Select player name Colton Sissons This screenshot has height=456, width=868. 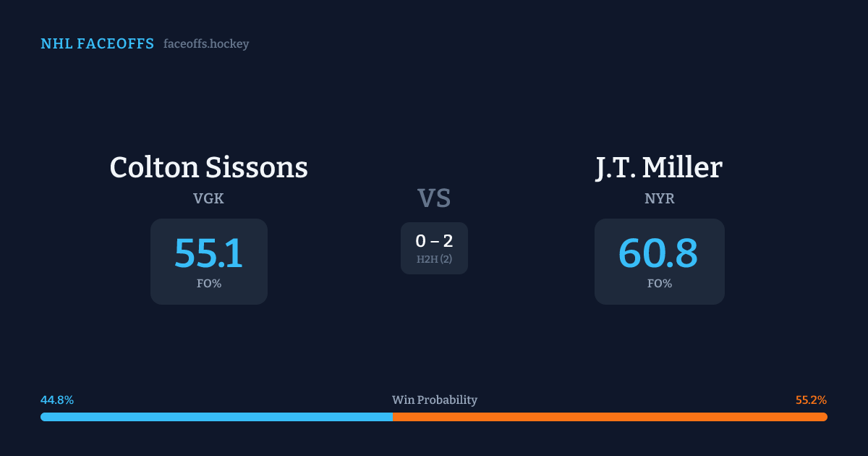tap(208, 167)
